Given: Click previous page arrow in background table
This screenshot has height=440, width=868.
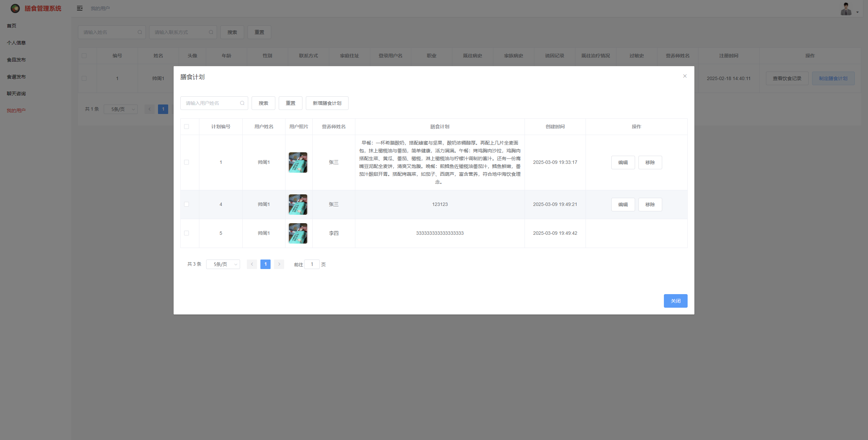Looking at the screenshot, I should (x=150, y=109).
